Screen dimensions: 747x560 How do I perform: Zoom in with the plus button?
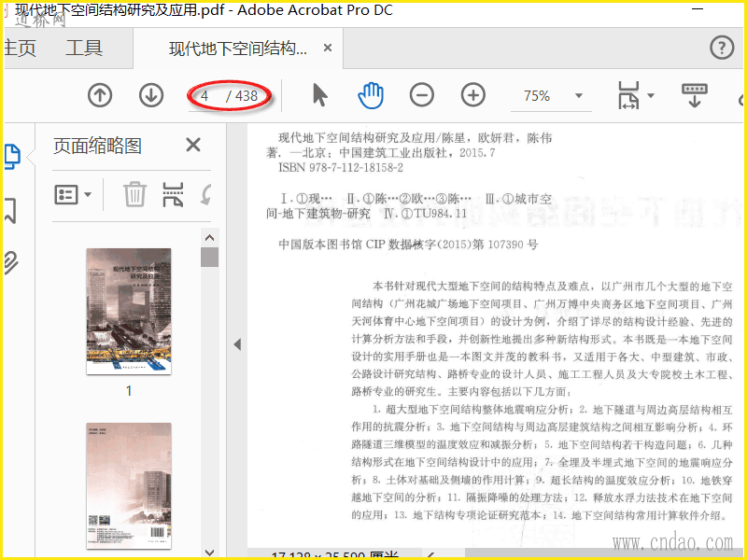click(x=473, y=95)
